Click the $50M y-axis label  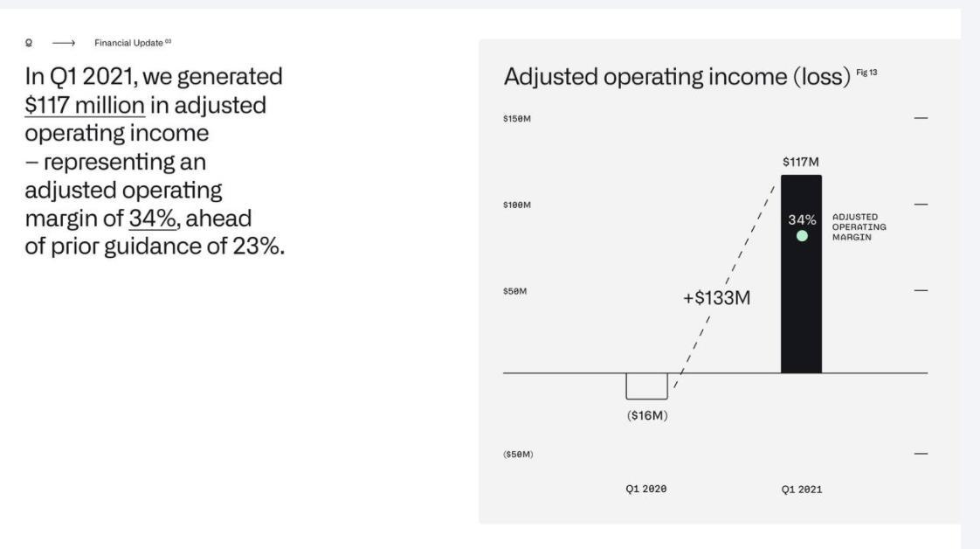[515, 291]
